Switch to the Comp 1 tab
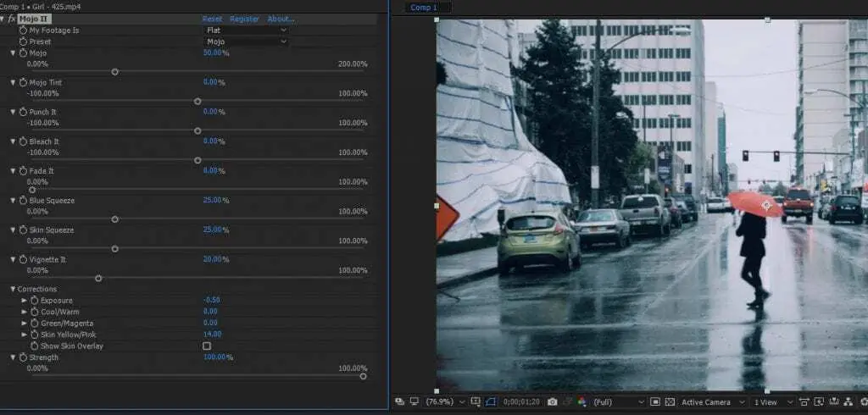 (x=424, y=8)
